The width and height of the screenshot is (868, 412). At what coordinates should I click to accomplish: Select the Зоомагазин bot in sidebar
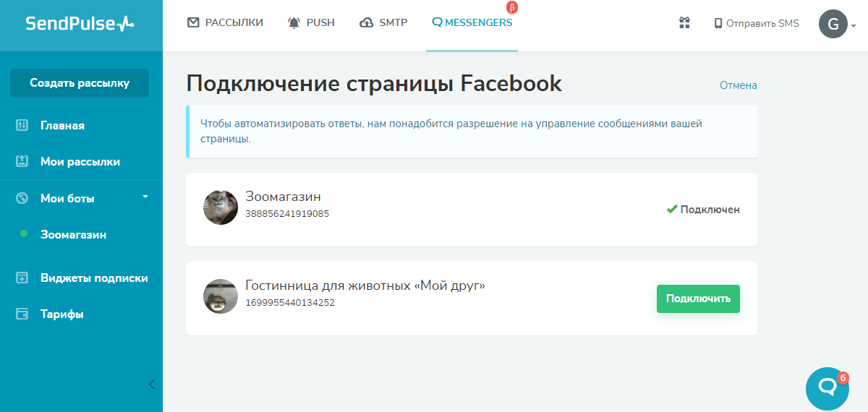tap(73, 235)
